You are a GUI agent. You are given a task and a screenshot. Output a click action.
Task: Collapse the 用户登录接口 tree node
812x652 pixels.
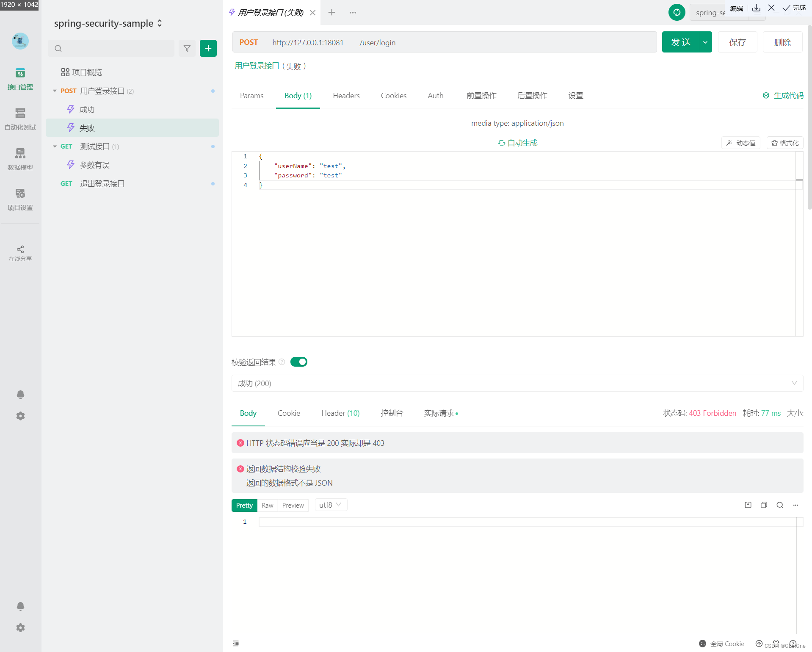pos(55,91)
